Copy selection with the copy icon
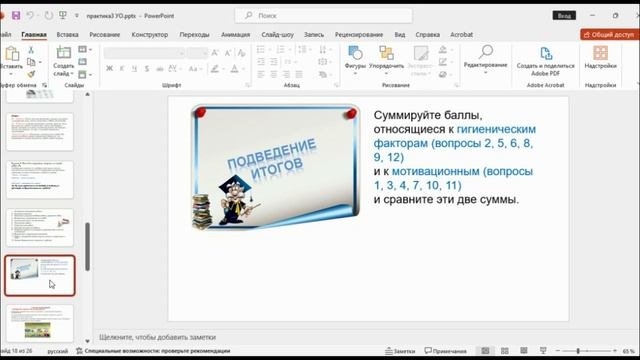Screen dimensions: 640x360 point(31,62)
